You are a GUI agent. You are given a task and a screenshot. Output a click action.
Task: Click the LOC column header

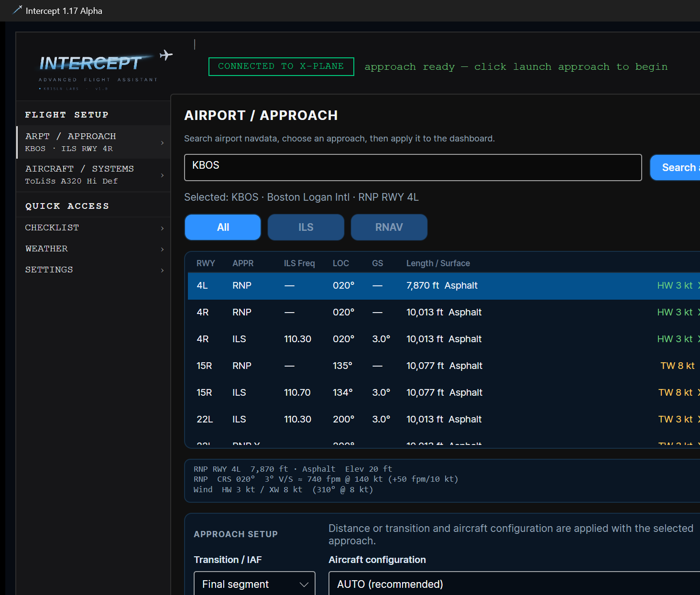point(341,263)
